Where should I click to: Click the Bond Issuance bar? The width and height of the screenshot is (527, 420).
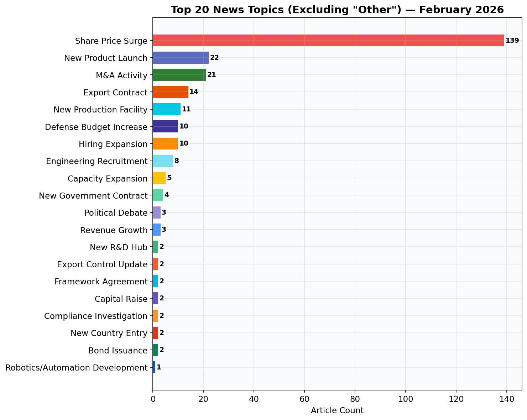coord(156,350)
